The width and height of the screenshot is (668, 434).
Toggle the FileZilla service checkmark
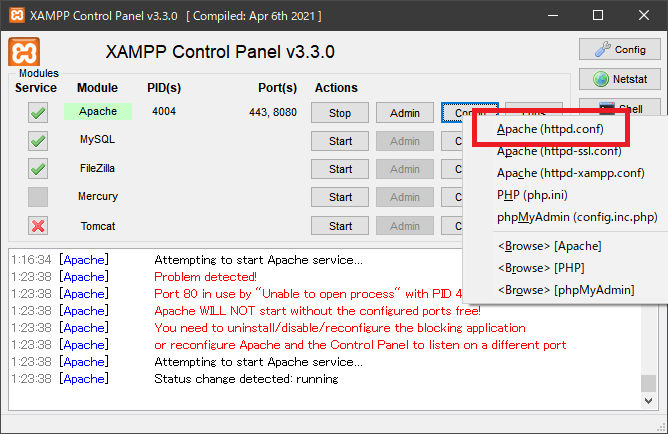[x=38, y=169]
